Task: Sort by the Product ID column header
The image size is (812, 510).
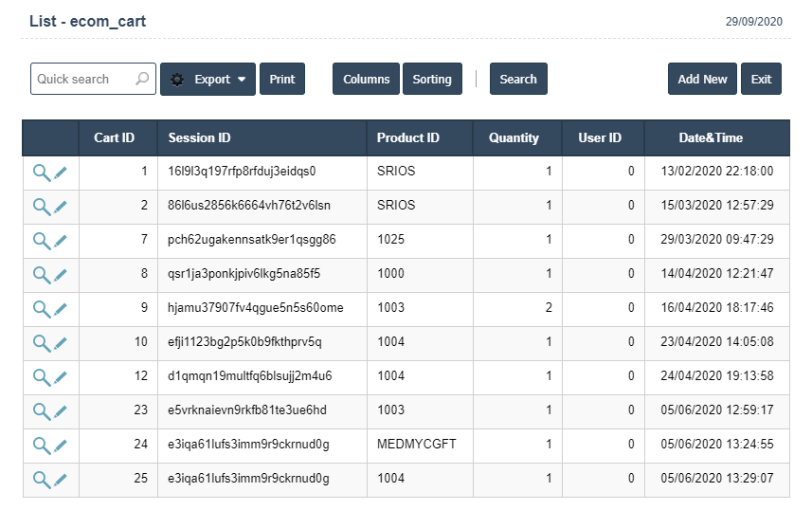Action: click(x=407, y=138)
